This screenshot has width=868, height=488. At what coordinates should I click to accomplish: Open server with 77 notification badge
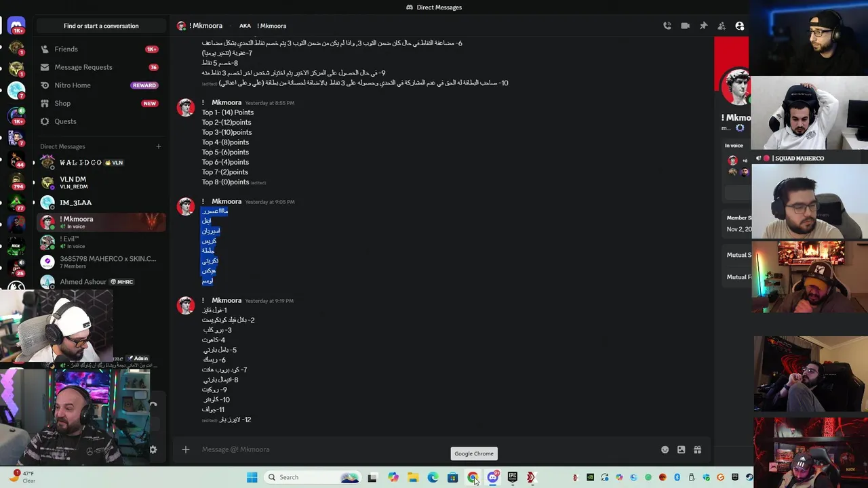[x=16, y=203]
